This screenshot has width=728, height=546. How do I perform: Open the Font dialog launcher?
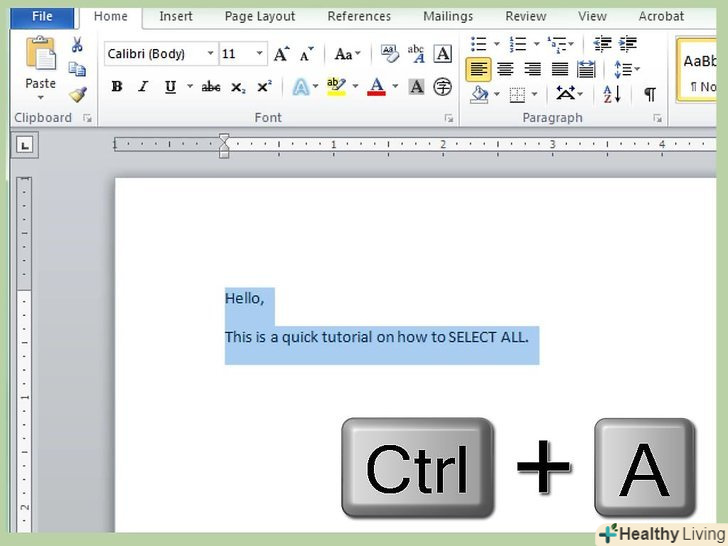tap(448, 118)
